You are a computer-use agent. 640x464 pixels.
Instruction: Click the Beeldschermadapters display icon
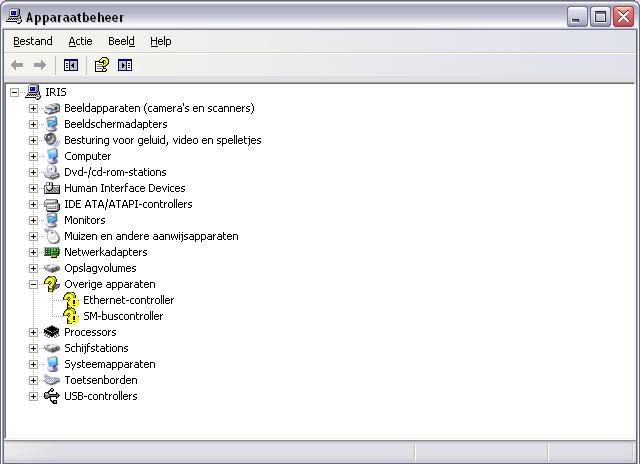[x=52, y=124]
